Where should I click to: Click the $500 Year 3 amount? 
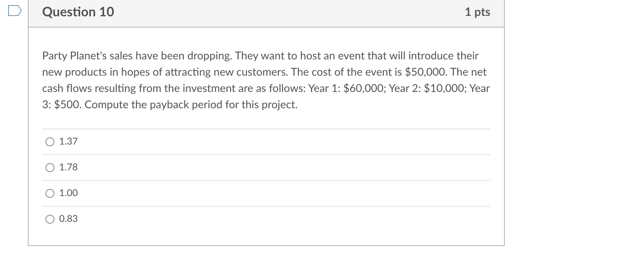[67, 104]
